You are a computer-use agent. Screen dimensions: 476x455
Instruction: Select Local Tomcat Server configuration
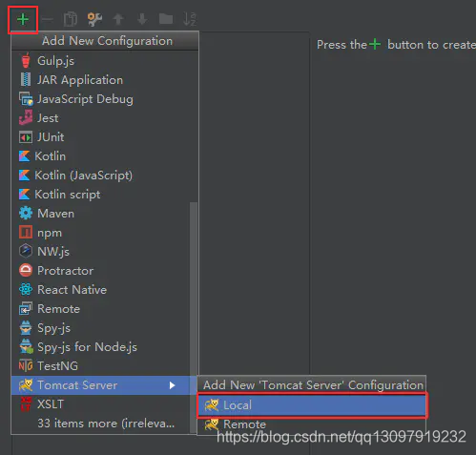point(312,404)
